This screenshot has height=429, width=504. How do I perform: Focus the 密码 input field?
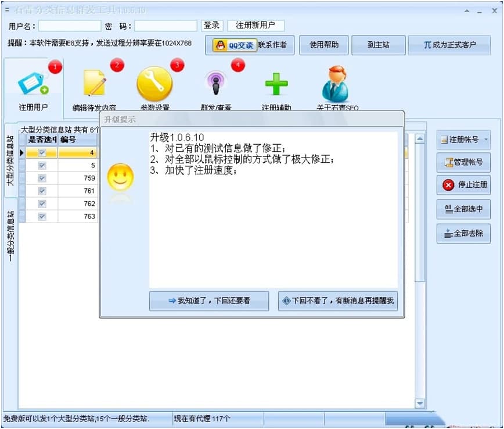click(x=165, y=26)
